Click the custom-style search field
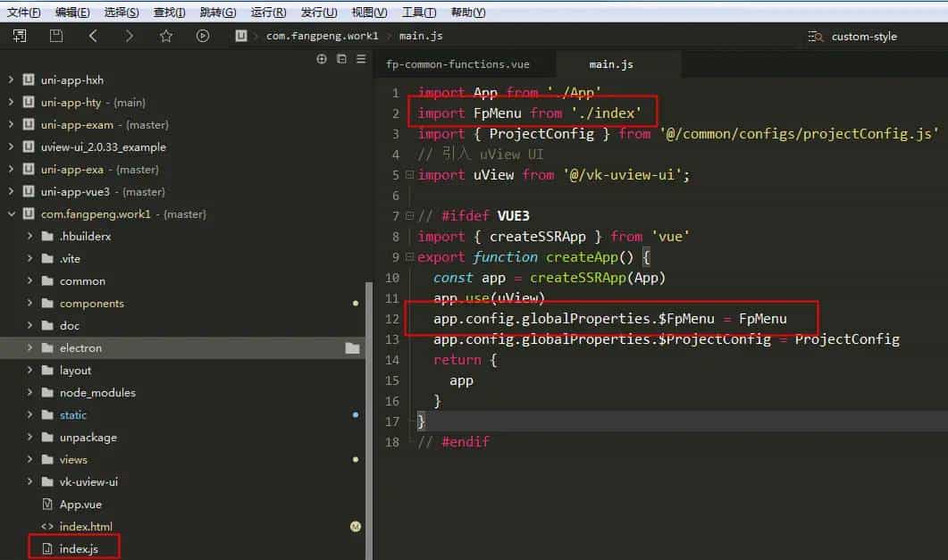The width and height of the screenshot is (948, 560). pos(863,37)
